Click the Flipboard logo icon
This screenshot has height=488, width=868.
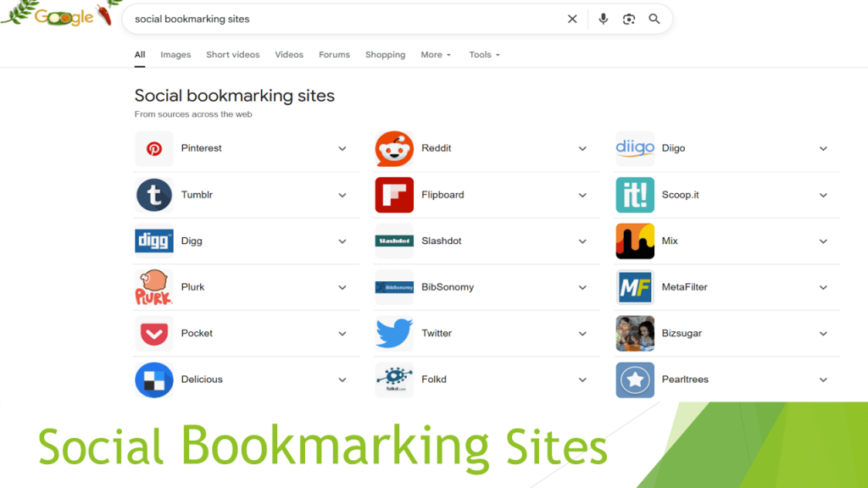(x=394, y=195)
